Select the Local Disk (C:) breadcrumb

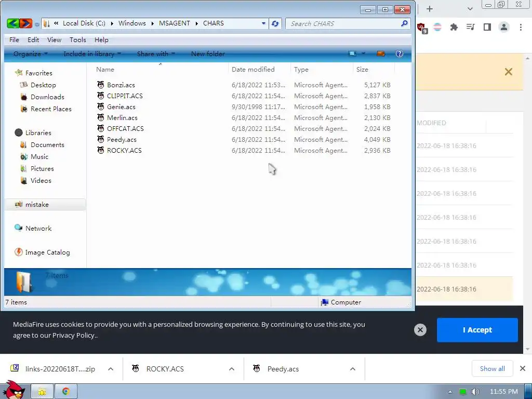84,23
